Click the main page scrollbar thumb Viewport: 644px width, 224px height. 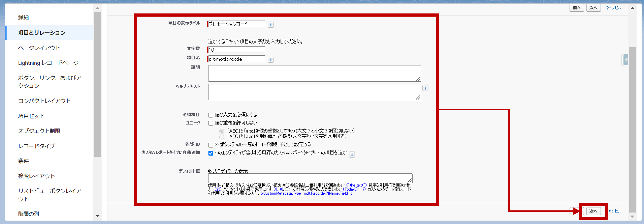(632, 130)
